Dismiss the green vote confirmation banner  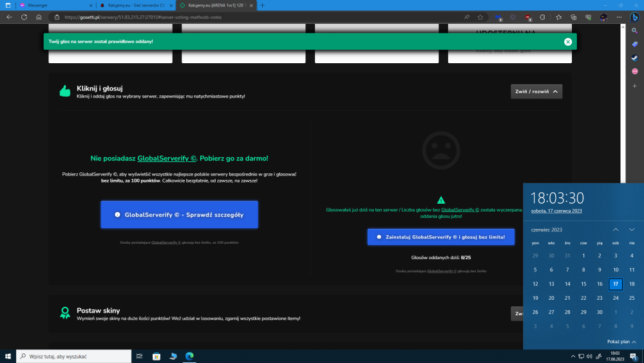pyautogui.click(x=567, y=41)
